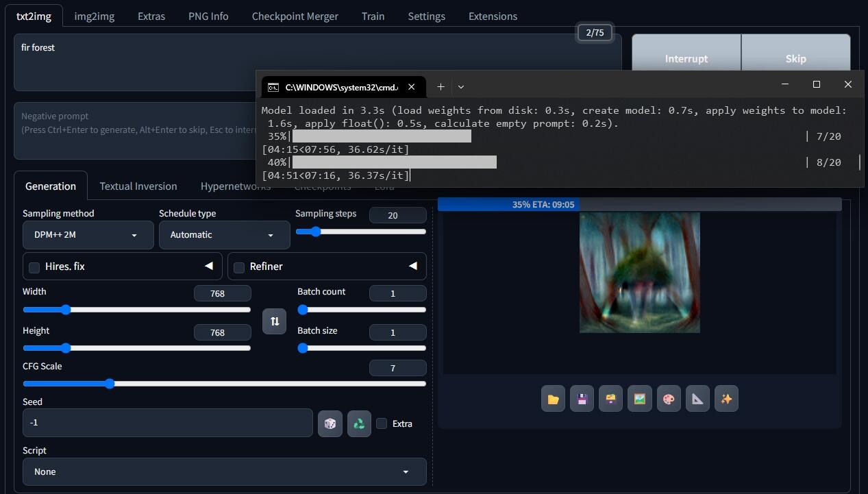Open Schedule type Automatic dropdown
Screen dimensions: 868x494
[x=225, y=235]
